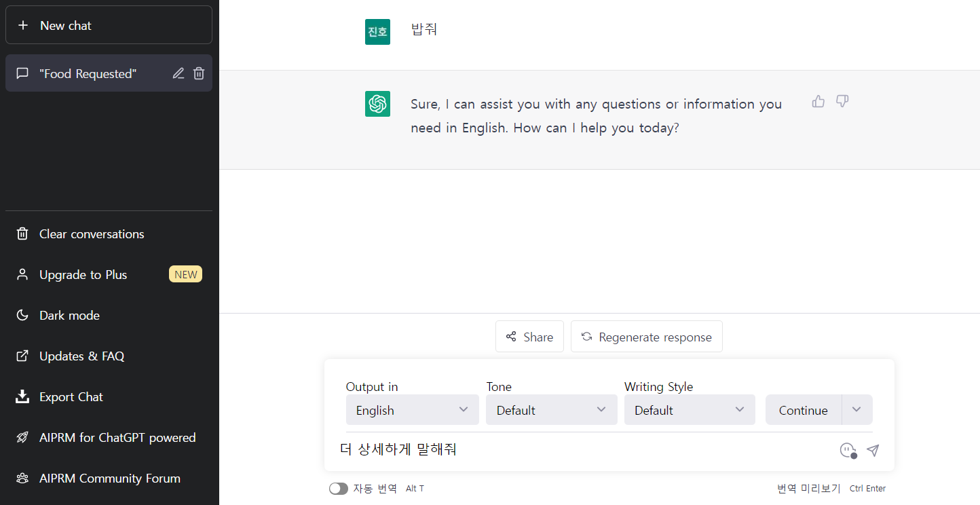Image resolution: width=980 pixels, height=505 pixels.
Task: Select the Clear conversations trash icon
Action: 21,233
